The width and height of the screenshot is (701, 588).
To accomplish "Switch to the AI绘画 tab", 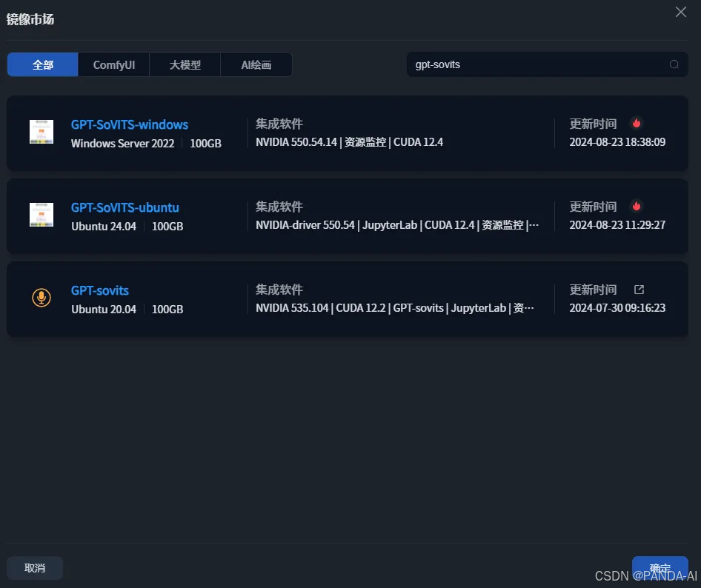I will 256,64.
